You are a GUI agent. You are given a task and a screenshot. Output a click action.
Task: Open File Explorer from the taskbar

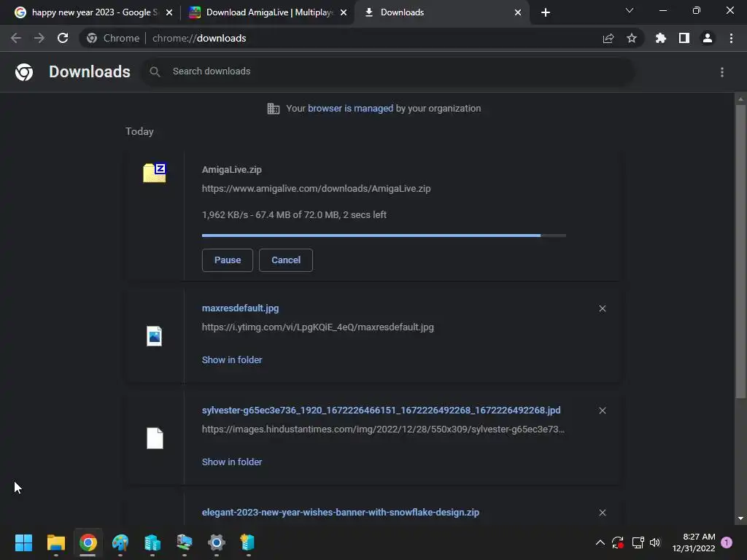[55, 542]
